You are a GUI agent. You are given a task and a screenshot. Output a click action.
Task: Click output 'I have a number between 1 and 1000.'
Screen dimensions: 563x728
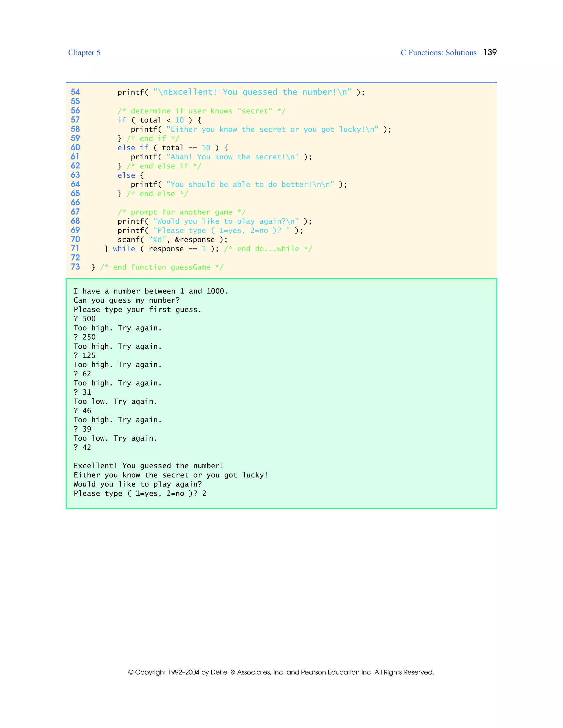point(151,291)
